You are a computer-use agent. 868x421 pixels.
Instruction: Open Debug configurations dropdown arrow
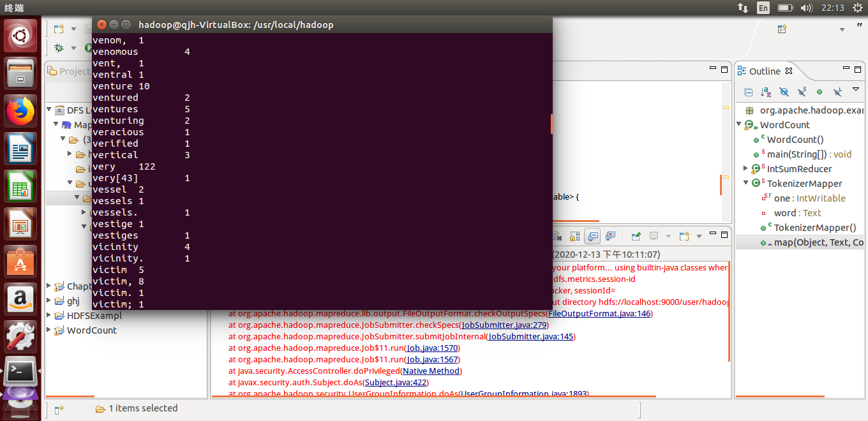[73, 48]
